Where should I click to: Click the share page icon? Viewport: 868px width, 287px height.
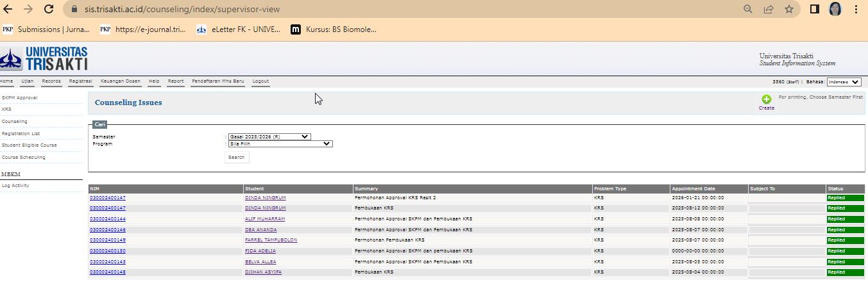pos(768,10)
